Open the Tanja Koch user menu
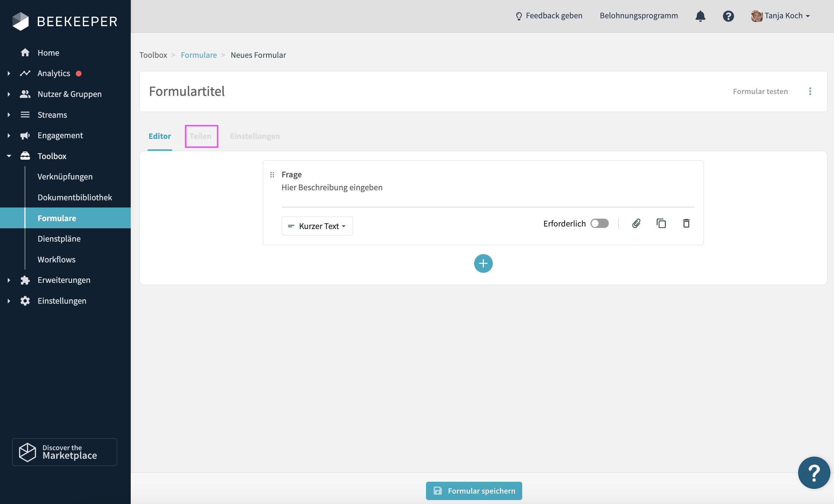This screenshot has height=504, width=834. click(x=781, y=16)
